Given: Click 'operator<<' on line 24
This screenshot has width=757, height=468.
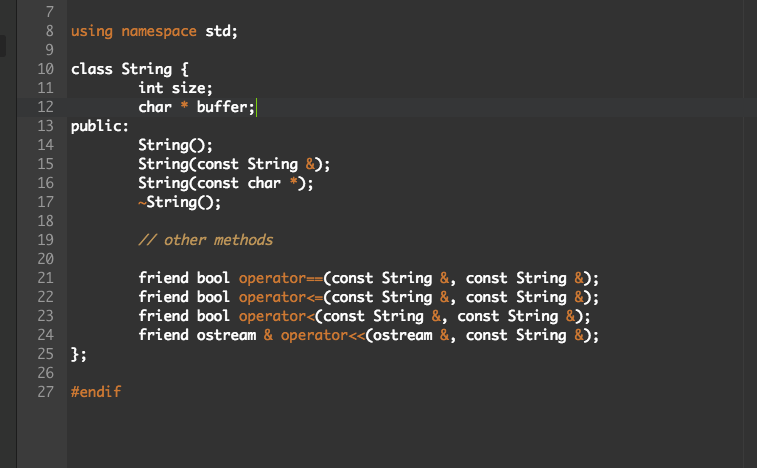Looking at the screenshot, I should 323,335.
